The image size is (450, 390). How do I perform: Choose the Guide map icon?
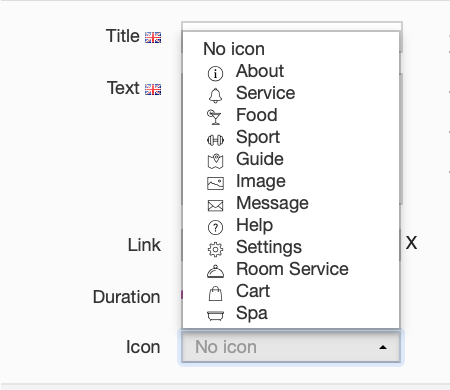[215, 161]
